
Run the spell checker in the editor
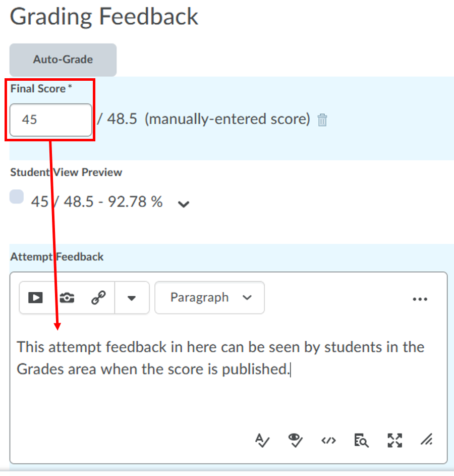(x=262, y=440)
